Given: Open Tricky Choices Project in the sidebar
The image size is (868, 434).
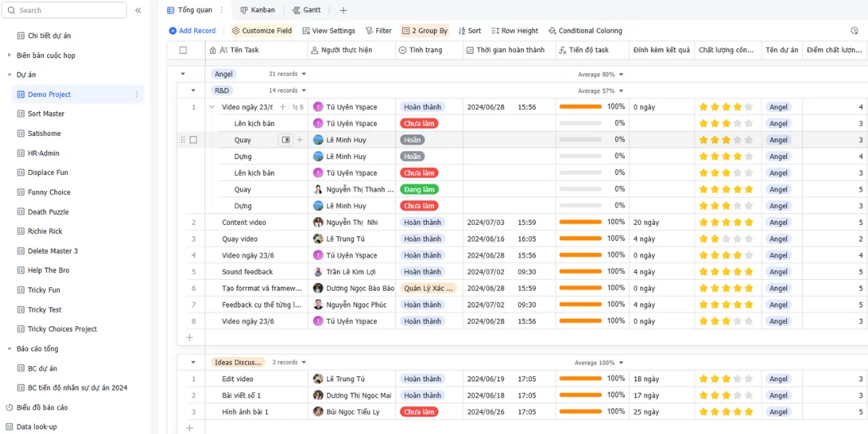Looking at the screenshot, I should click(x=62, y=329).
